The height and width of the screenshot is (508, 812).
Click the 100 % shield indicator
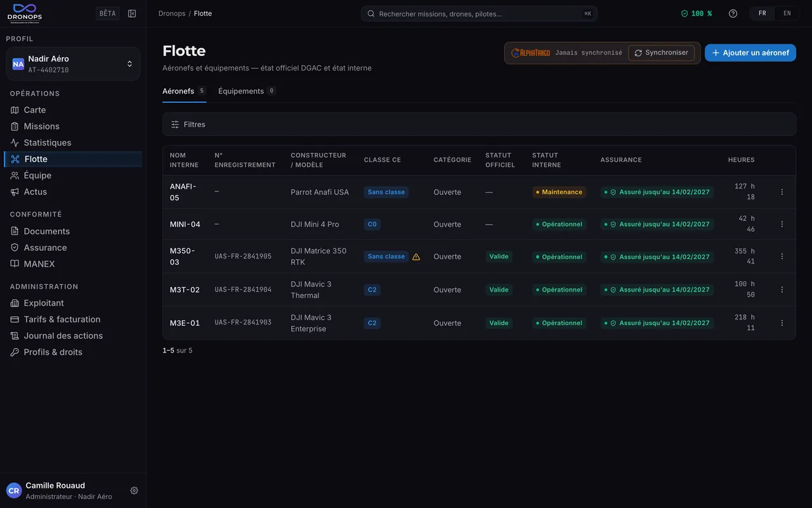697,13
